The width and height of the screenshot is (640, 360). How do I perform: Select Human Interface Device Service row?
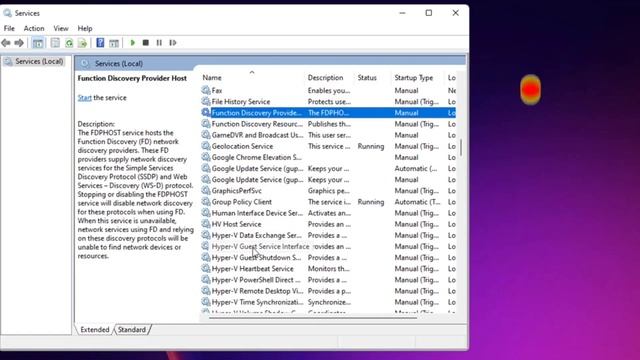[328, 213]
